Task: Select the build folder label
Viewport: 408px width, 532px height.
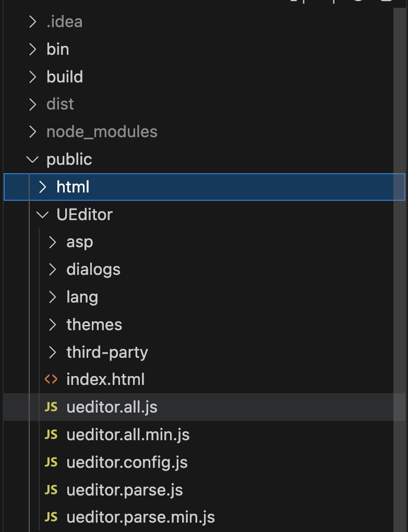Action: (65, 77)
